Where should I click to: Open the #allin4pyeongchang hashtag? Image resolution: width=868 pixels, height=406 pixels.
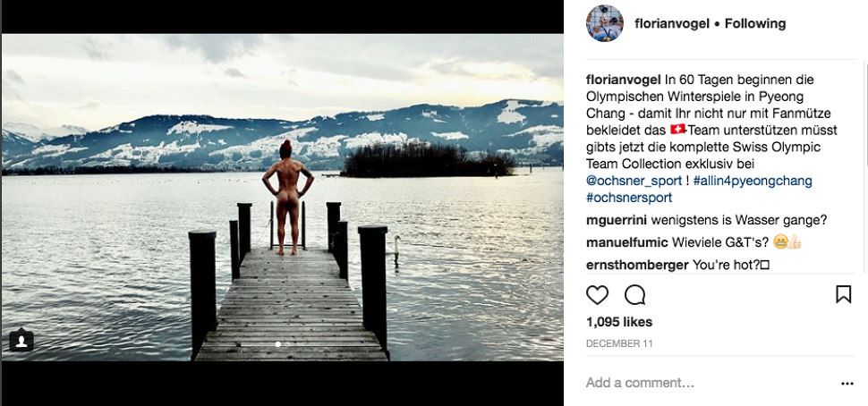753,181
